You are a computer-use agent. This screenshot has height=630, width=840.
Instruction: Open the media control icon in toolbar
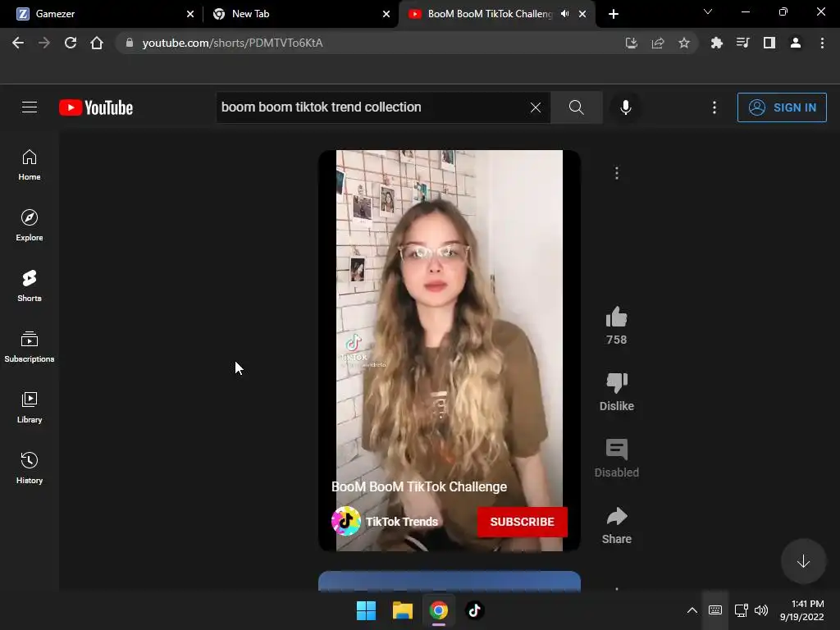742,43
